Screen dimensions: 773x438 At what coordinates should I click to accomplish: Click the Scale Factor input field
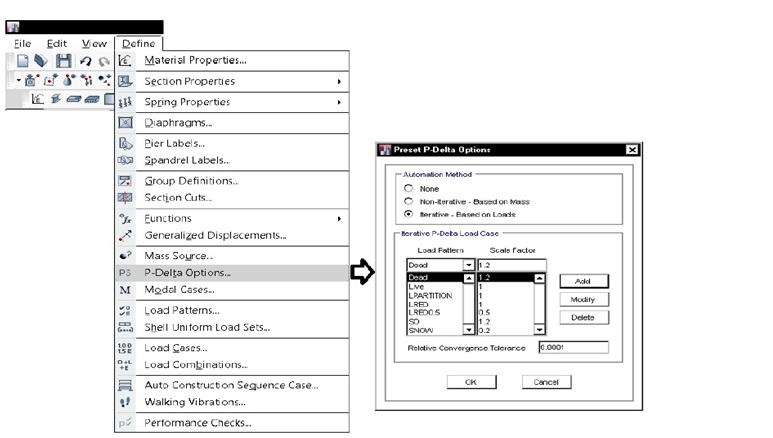(x=512, y=265)
